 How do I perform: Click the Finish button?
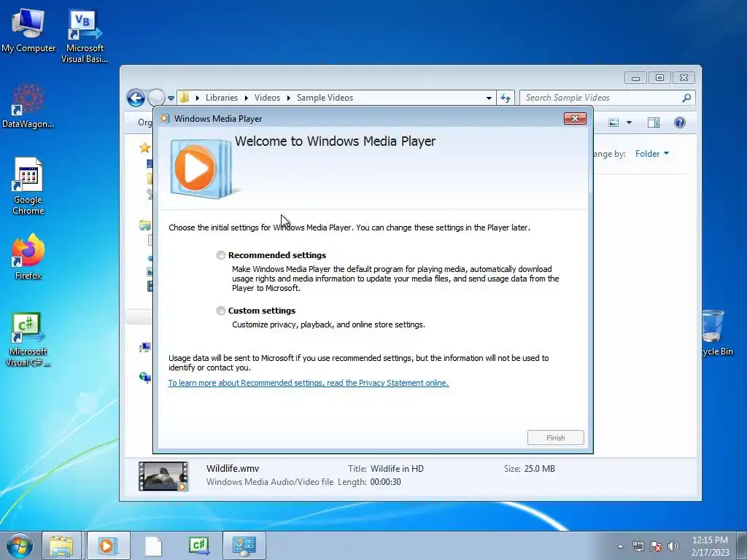point(555,437)
